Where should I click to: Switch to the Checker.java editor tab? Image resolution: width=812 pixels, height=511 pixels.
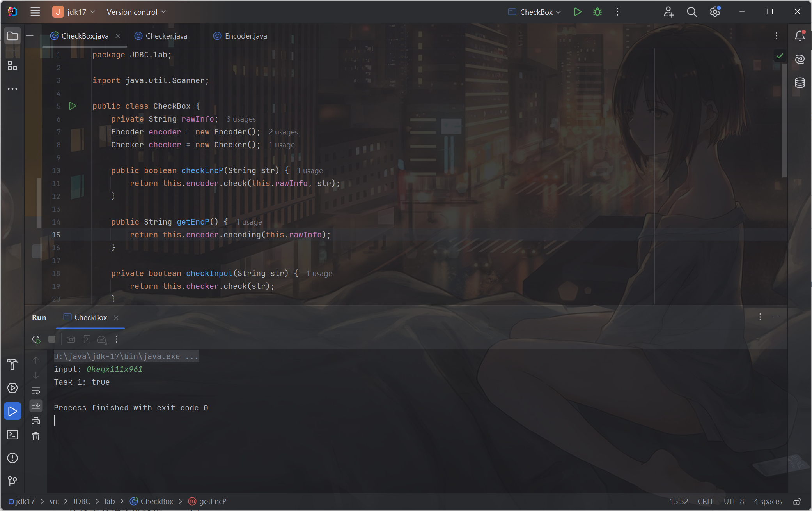coord(166,36)
